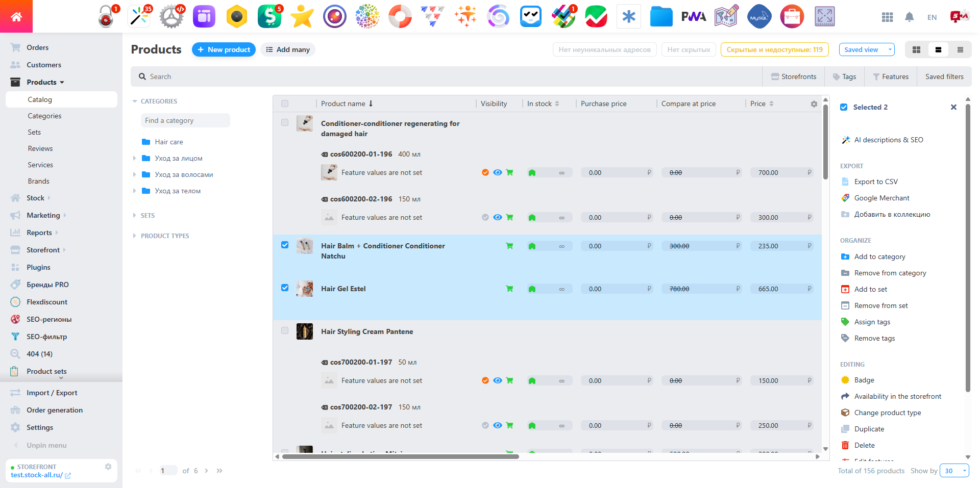The image size is (980, 488).
Task: Toggle visibility eye for cos600200-01-196 variant
Action: (x=498, y=172)
